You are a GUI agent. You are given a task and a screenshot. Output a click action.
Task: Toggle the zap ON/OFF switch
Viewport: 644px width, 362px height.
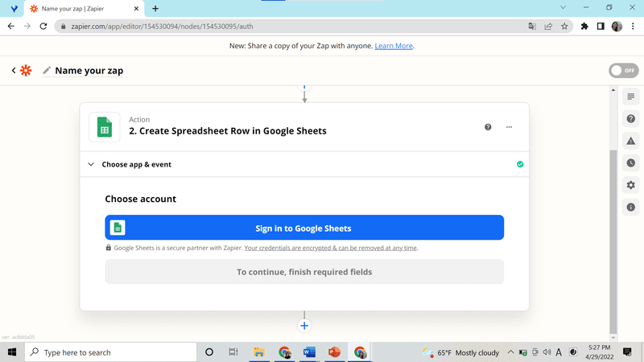[x=623, y=71]
